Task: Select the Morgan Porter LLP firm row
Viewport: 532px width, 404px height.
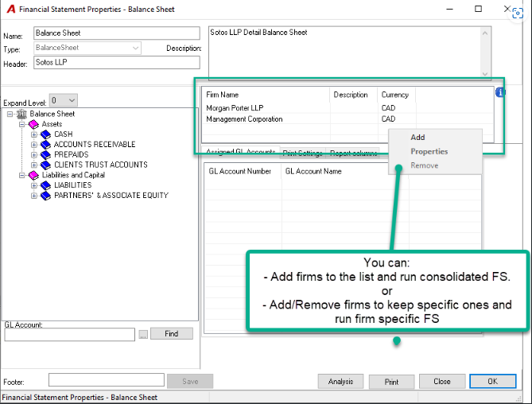Action: [x=348, y=108]
